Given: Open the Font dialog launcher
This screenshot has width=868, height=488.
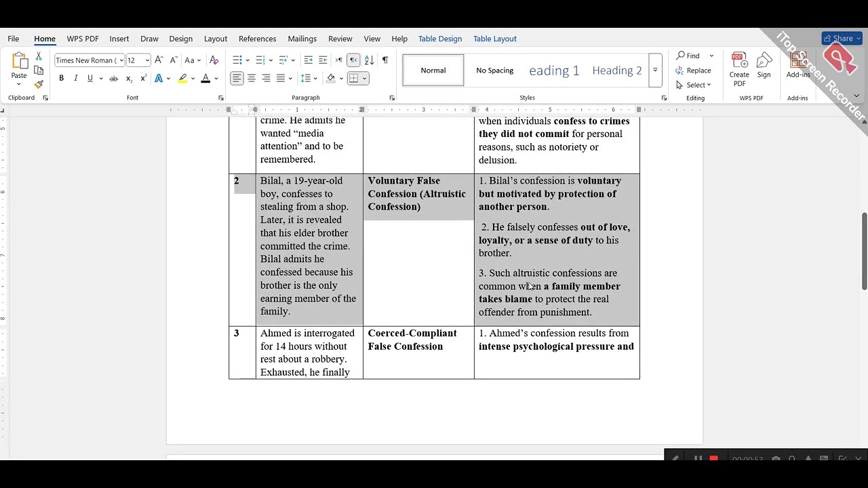Looking at the screenshot, I should (x=221, y=98).
